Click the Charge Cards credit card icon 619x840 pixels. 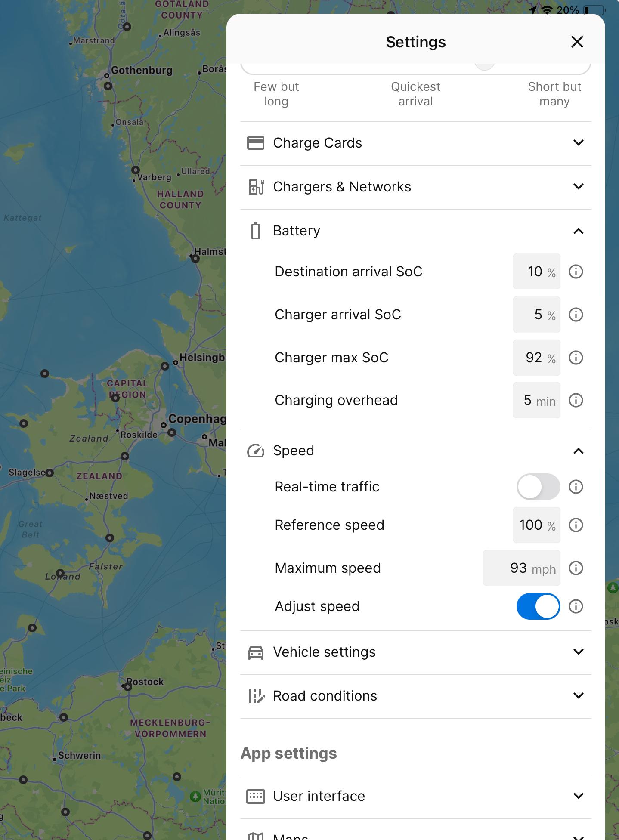(255, 143)
